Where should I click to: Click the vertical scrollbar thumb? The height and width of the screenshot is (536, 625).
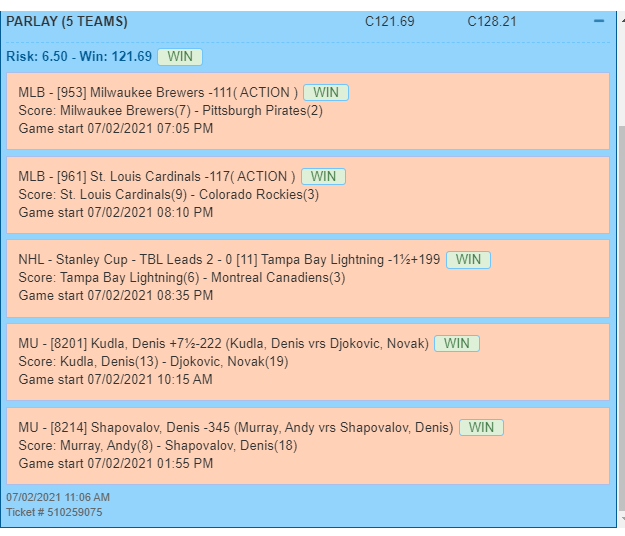pos(622,319)
